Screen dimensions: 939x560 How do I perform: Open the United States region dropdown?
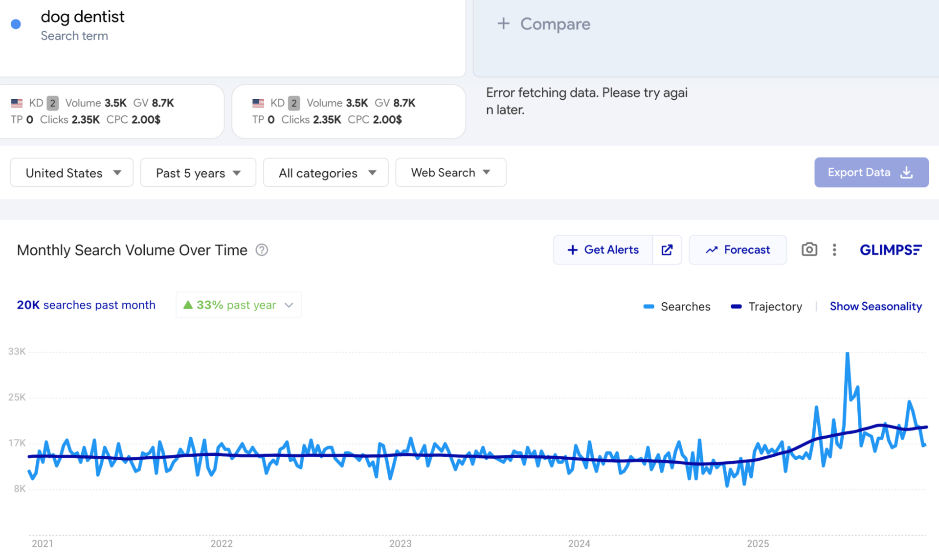point(72,173)
